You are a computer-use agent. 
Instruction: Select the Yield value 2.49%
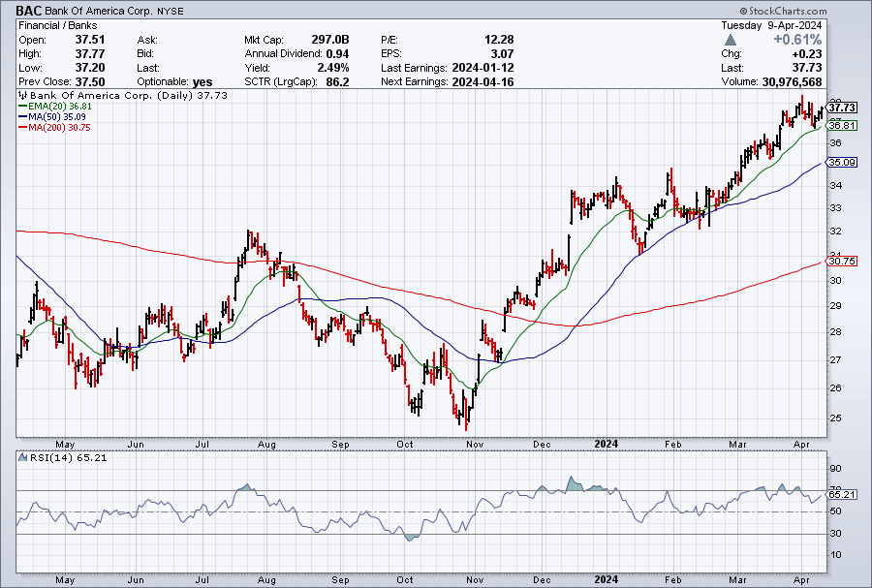[x=333, y=68]
